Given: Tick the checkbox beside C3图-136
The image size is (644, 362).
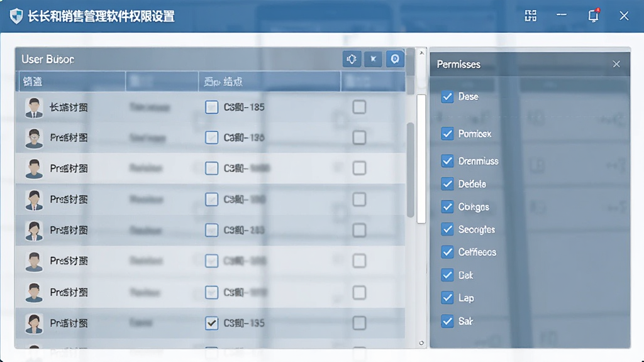Looking at the screenshot, I should 211,138.
